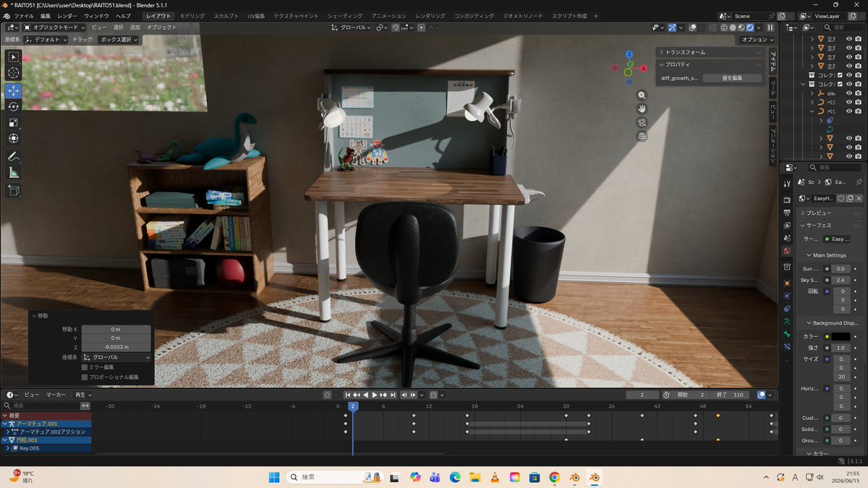Expand the プレビュー panel

829,213
